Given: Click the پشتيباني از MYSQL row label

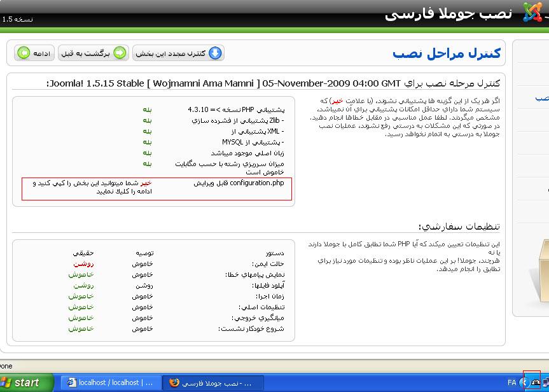Looking at the screenshot, I should (253, 142).
